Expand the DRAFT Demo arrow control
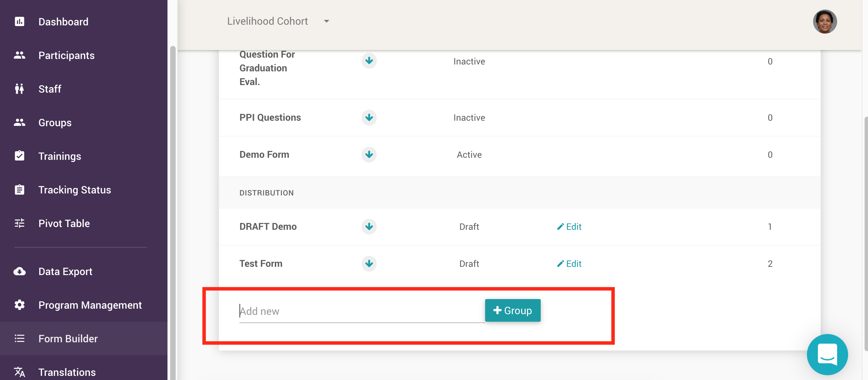The width and height of the screenshot is (868, 380). 369,226
